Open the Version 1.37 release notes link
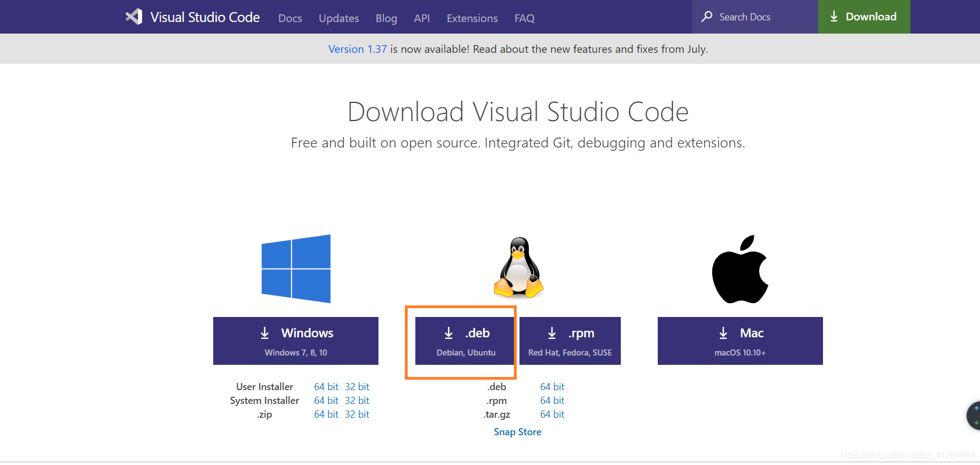 [358, 49]
